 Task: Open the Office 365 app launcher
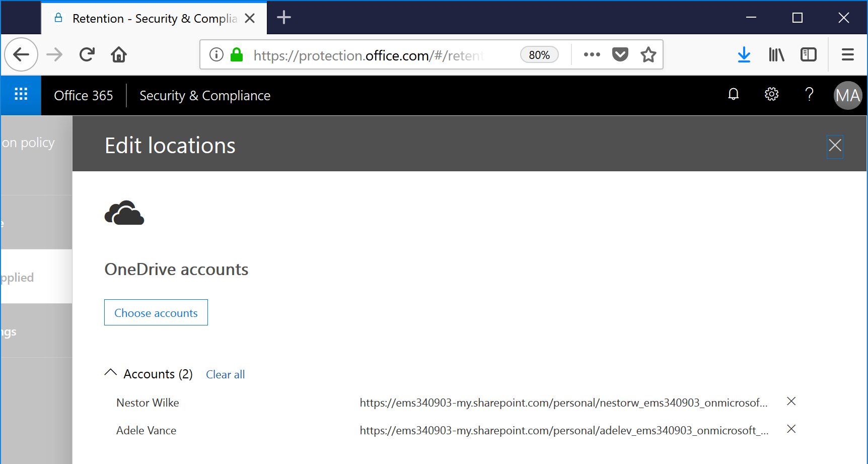coord(21,95)
